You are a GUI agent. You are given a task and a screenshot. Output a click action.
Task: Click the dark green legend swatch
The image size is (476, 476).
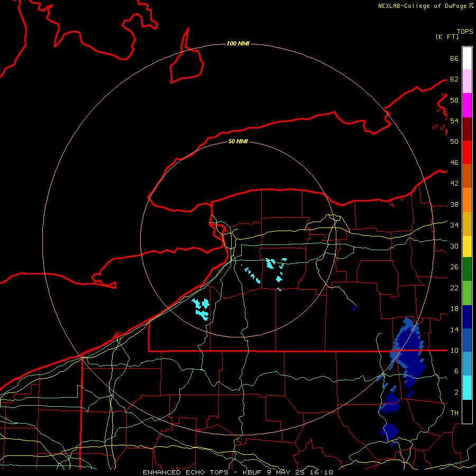tap(467, 269)
